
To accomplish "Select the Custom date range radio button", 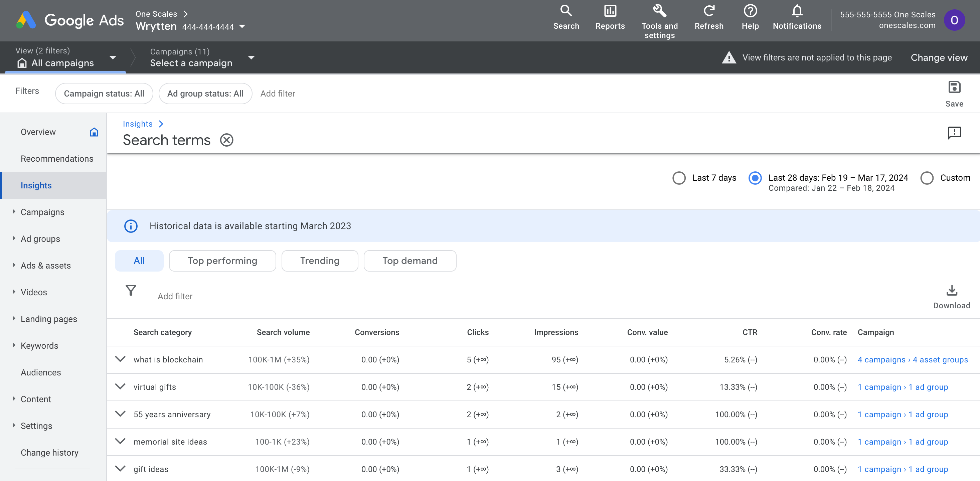I will click(927, 178).
